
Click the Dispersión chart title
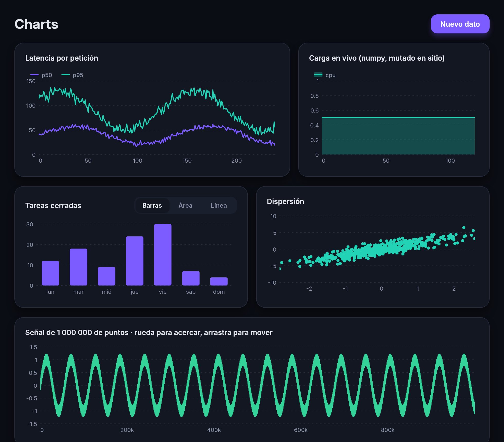pyautogui.click(x=285, y=201)
